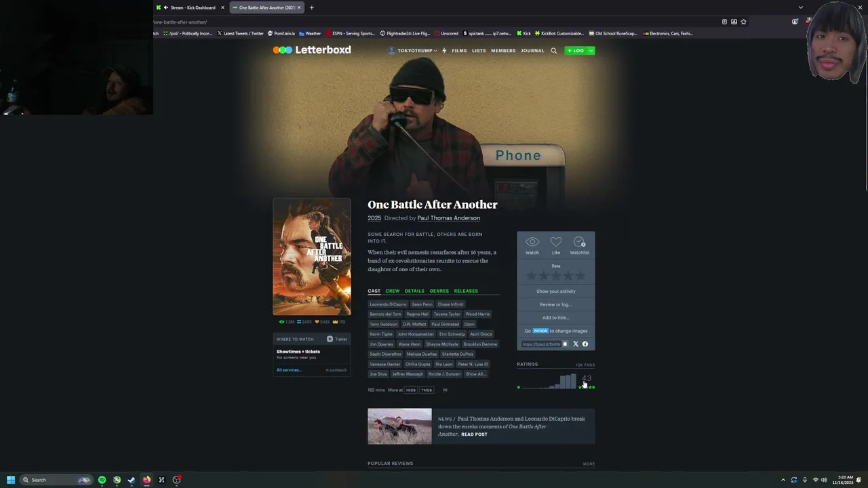Click Add to lists…
The image size is (868, 488).
click(556, 318)
